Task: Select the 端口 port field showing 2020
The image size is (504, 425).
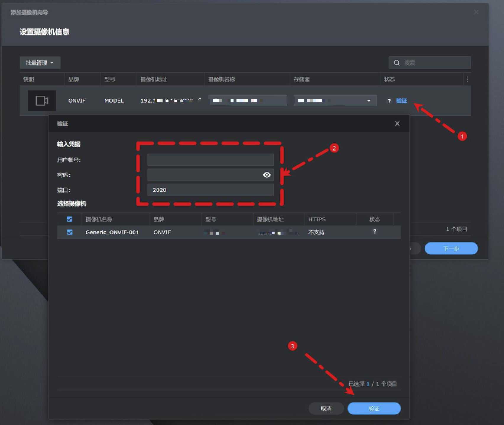Action: (210, 190)
